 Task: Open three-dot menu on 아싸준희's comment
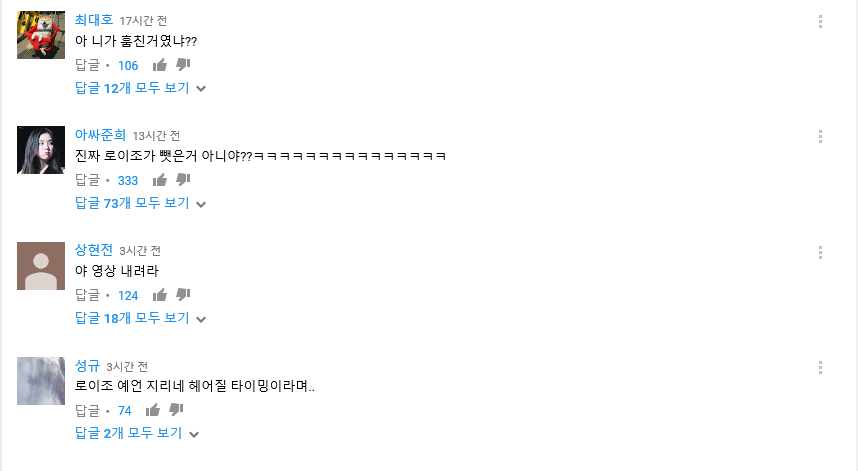pos(820,136)
